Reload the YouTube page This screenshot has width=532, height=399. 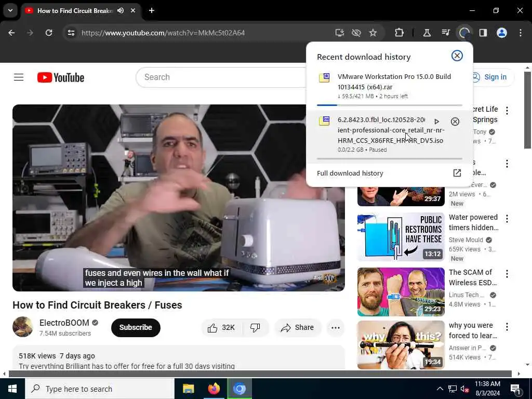pyautogui.click(x=49, y=33)
